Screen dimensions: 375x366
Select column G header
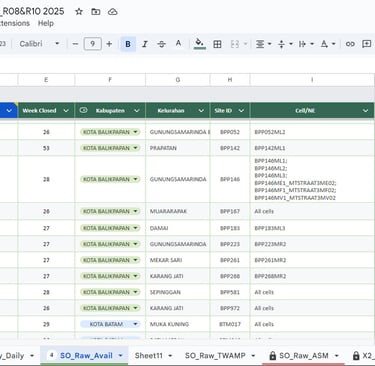click(178, 80)
